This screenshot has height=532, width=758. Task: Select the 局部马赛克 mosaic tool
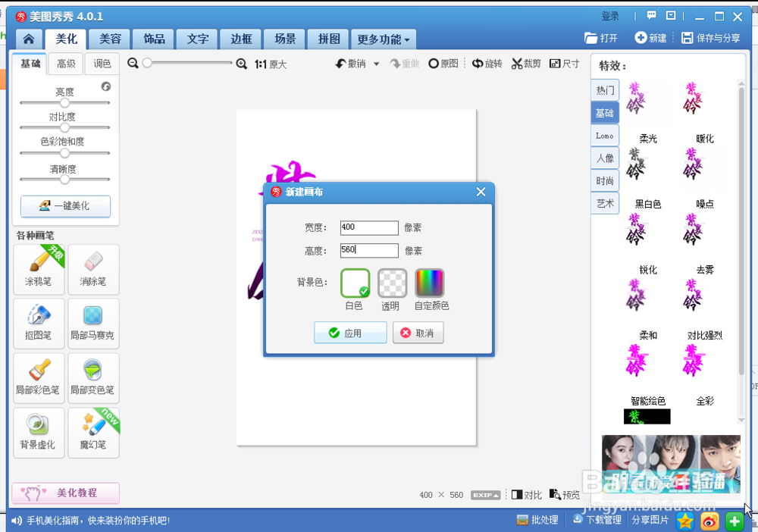pyautogui.click(x=93, y=324)
